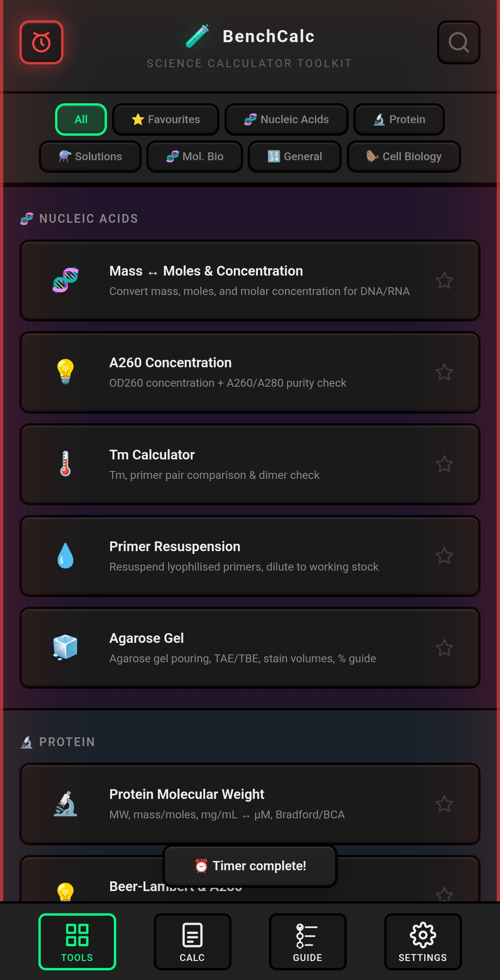Click the search magnifier icon
This screenshot has width=500, height=980.
click(458, 43)
